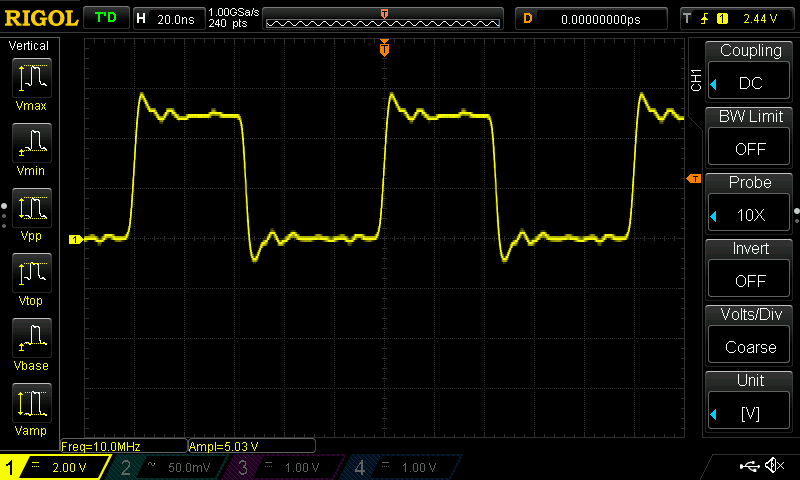Click the delay value 0.00000000ps field
Image resolution: width=800 pixels, height=480 pixels.
(591, 19)
